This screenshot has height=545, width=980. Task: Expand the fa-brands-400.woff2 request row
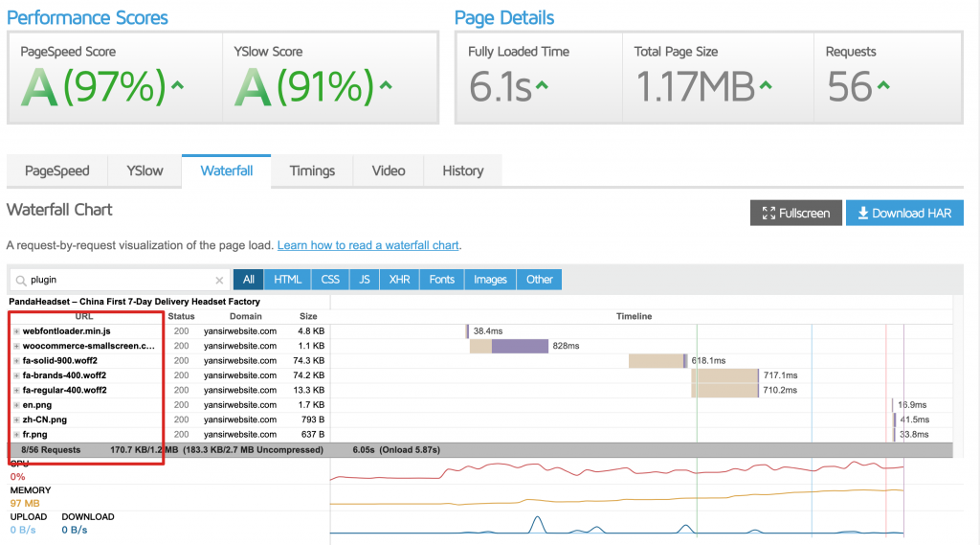(x=16, y=375)
